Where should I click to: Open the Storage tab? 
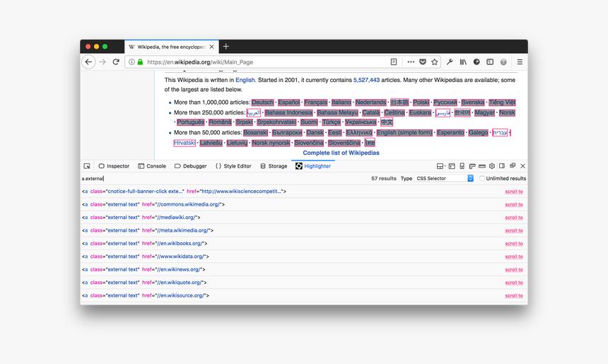(x=274, y=166)
